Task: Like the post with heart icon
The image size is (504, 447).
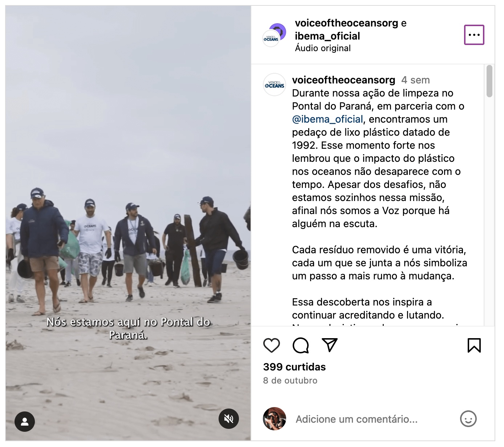Action: click(271, 345)
